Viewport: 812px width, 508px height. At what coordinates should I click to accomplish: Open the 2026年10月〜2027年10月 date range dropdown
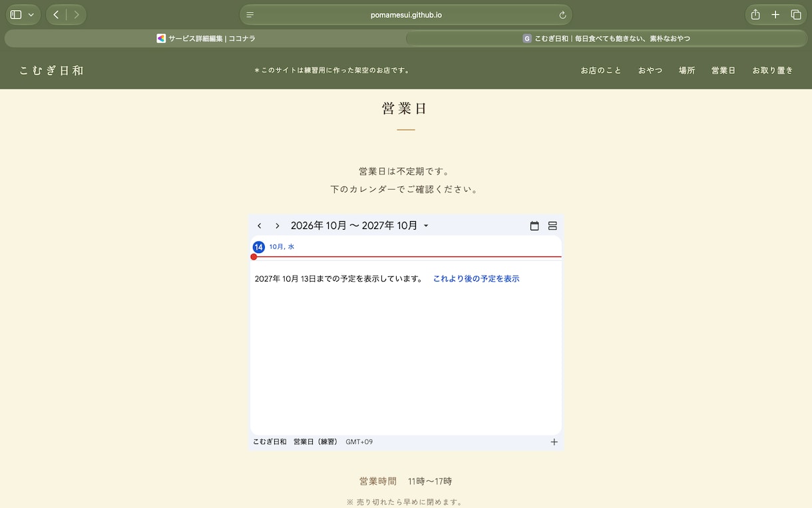pos(360,226)
